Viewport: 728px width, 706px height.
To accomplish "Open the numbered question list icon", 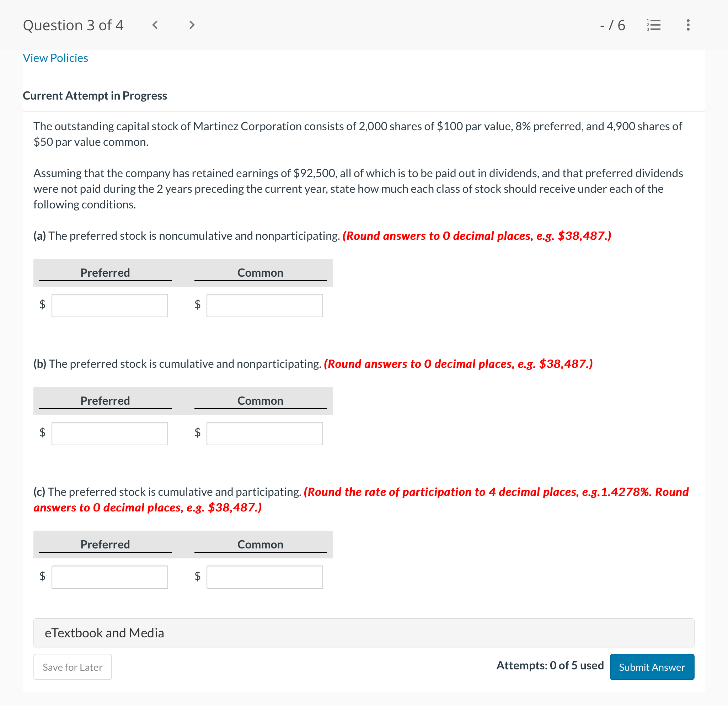I will (653, 25).
